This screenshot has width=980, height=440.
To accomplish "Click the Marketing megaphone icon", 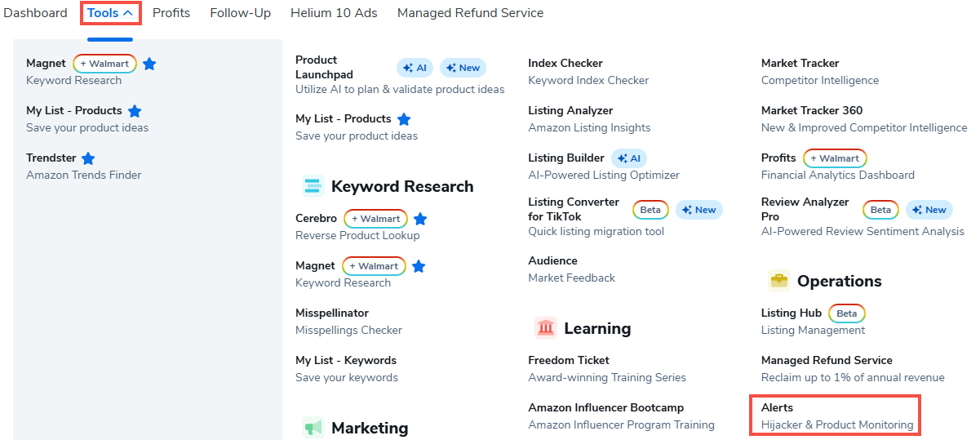I will tap(313, 428).
